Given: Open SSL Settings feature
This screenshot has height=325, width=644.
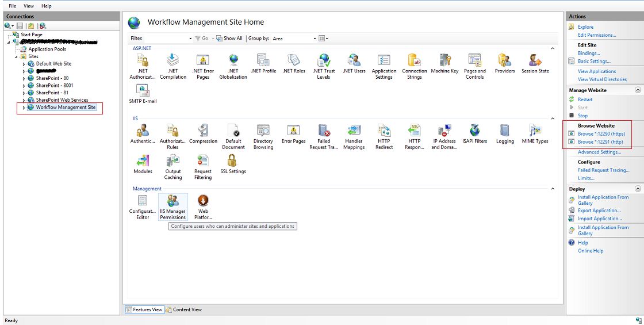Looking at the screenshot, I should pos(233,165).
